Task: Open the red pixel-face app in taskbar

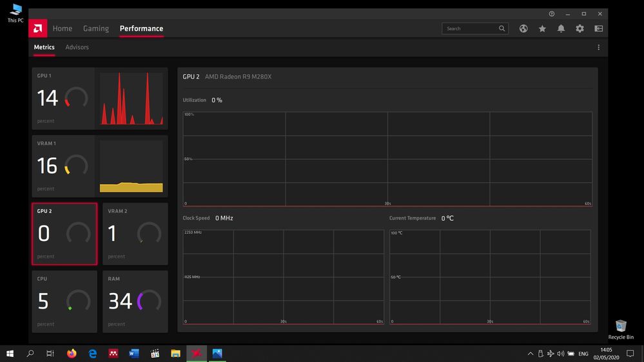Action: (113, 354)
